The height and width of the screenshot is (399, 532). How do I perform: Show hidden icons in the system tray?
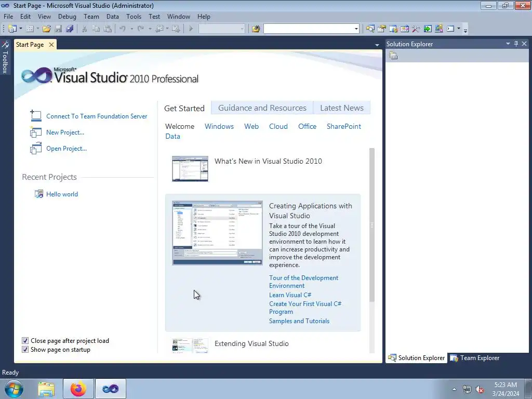click(454, 389)
